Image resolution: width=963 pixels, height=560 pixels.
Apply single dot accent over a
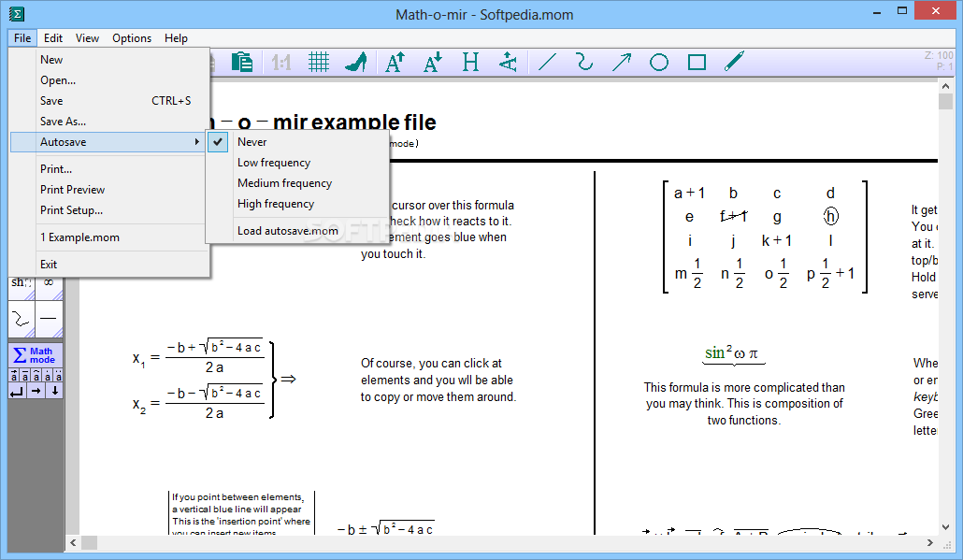(48, 376)
